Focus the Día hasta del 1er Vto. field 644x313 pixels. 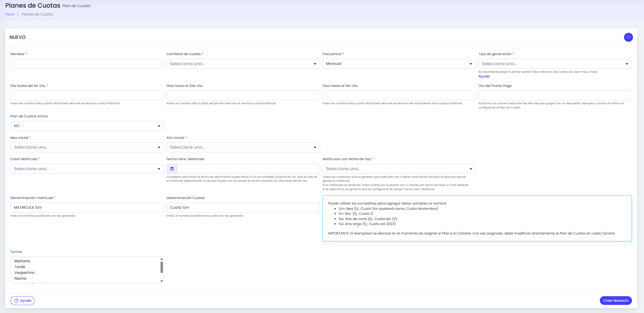(87, 95)
